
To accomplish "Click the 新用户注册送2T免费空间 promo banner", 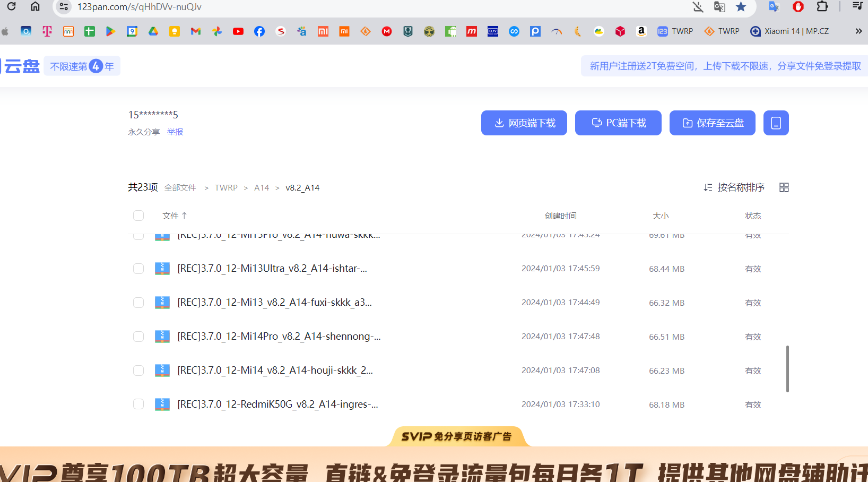I will 725,66.
